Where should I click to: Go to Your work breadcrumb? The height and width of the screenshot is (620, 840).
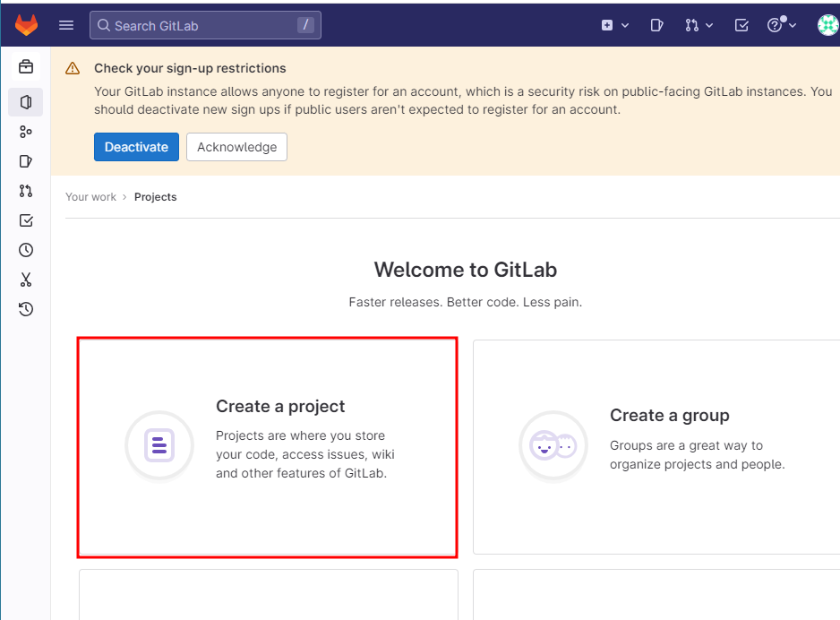pyautogui.click(x=90, y=197)
